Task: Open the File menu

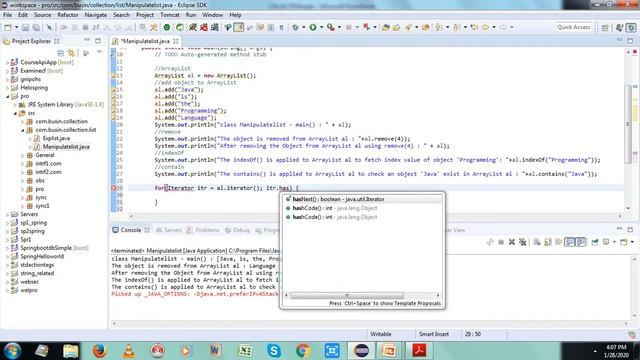Action: (7, 15)
